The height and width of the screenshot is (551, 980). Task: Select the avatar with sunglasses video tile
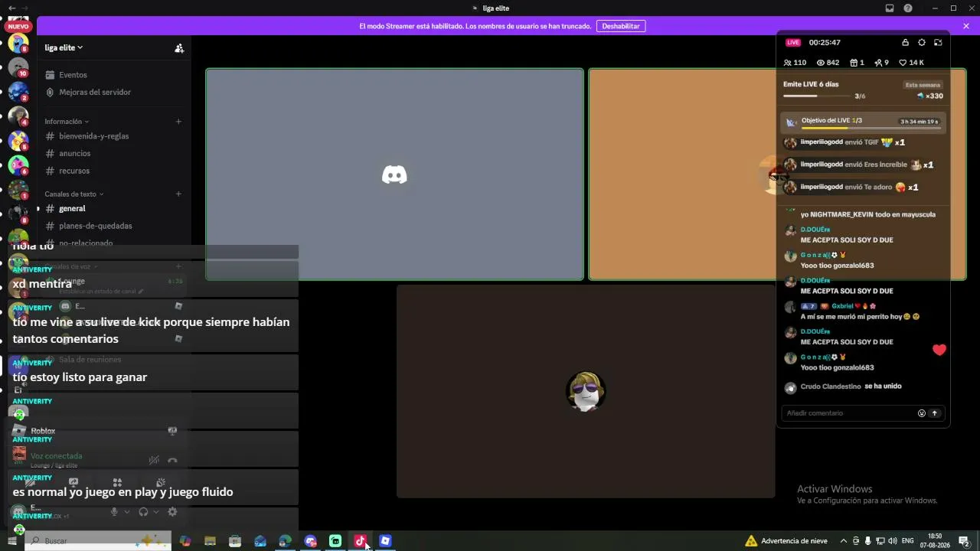point(586,391)
